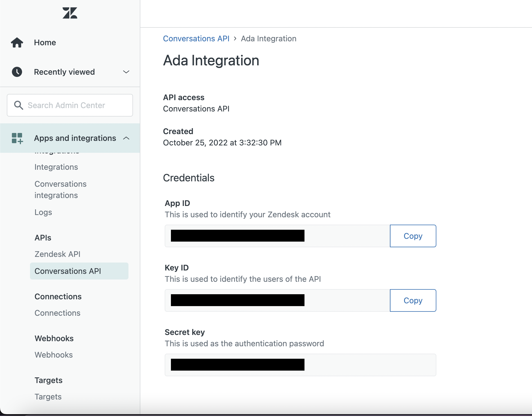Click the search magnifier icon
Image resolution: width=532 pixels, height=417 pixels.
(x=18, y=105)
